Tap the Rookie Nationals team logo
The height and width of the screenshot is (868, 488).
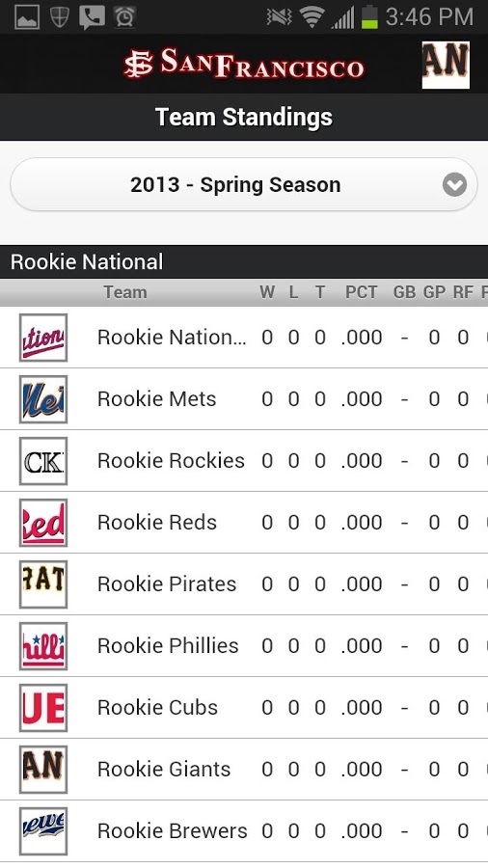tap(43, 338)
